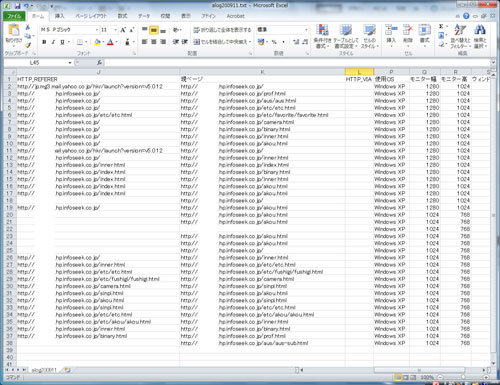Click the Sort and Filter icon
Image resolution: width=500 pixels, height=385 pixels.
(460, 30)
